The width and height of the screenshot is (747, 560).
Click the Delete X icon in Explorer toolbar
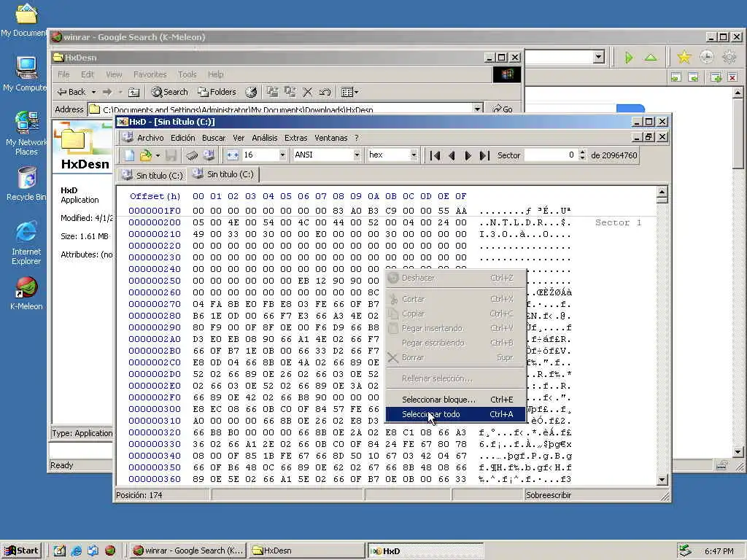pos(308,92)
